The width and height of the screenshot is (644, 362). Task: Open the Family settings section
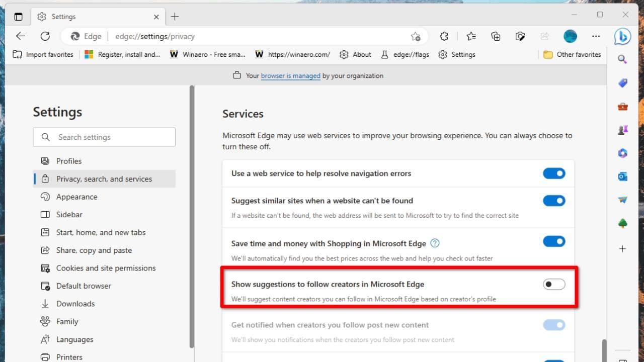[104, 322]
